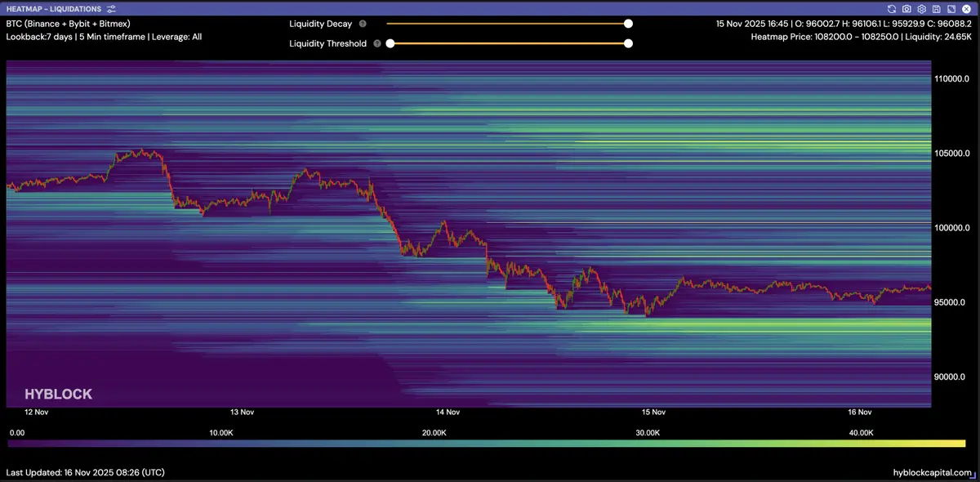Viewport: 980px width, 482px height.
Task: Show help for Liquidity Decay
Action: (x=363, y=25)
